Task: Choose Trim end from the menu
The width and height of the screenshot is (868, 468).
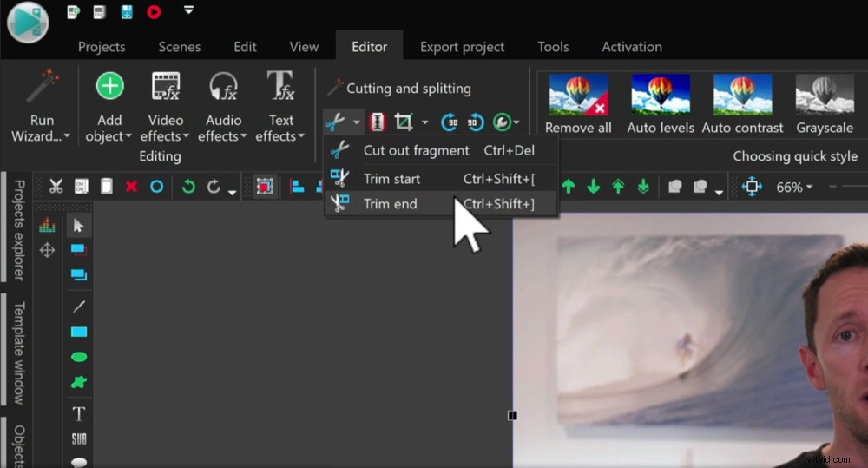Action: [441, 203]
